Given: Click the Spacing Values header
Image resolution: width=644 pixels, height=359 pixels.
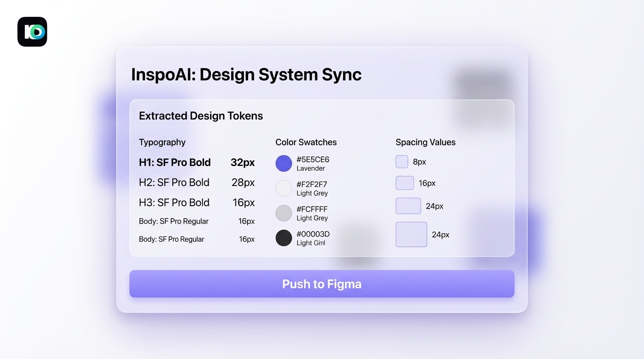Looking at the screenshot, I should (425, 142).
